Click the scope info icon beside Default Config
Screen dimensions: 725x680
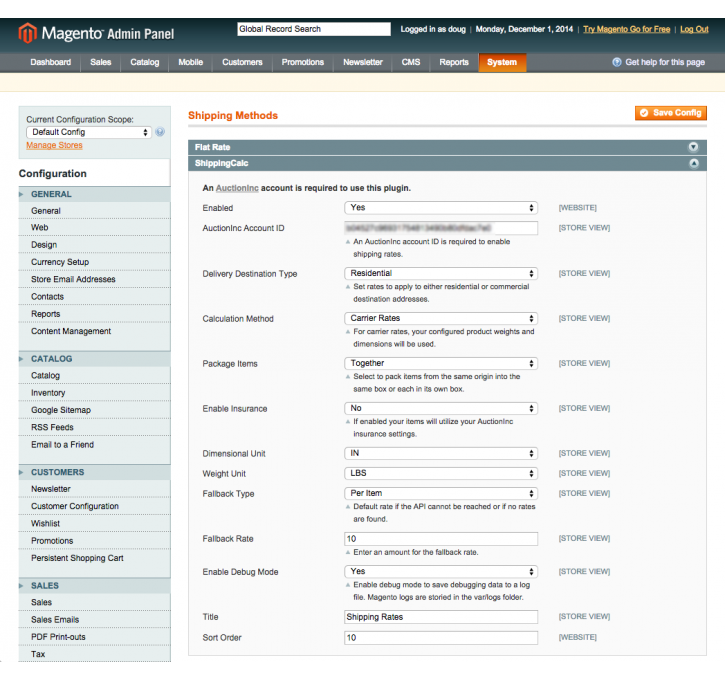click(160, 132)
